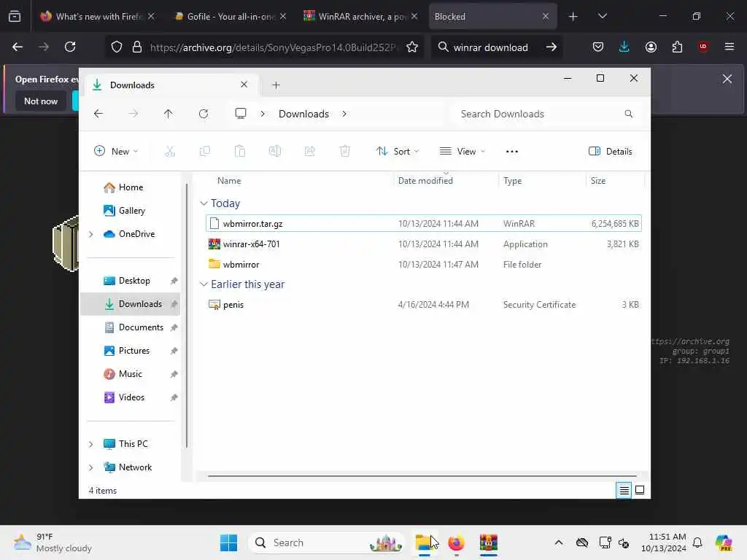The width and height of the screenshot is (747, 560).
Task: Click the horizontal scrollbar in file list
Action: tap(422, 475)
